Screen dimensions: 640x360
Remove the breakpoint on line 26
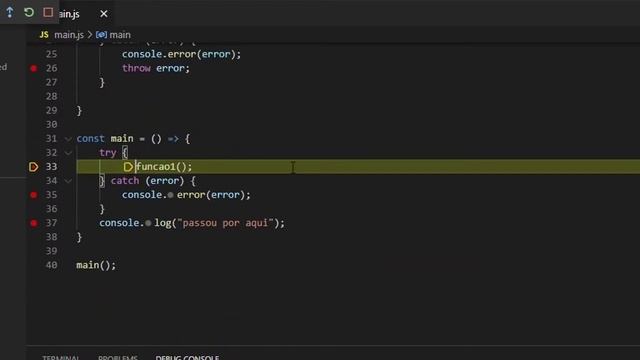[x=34, y=68]
